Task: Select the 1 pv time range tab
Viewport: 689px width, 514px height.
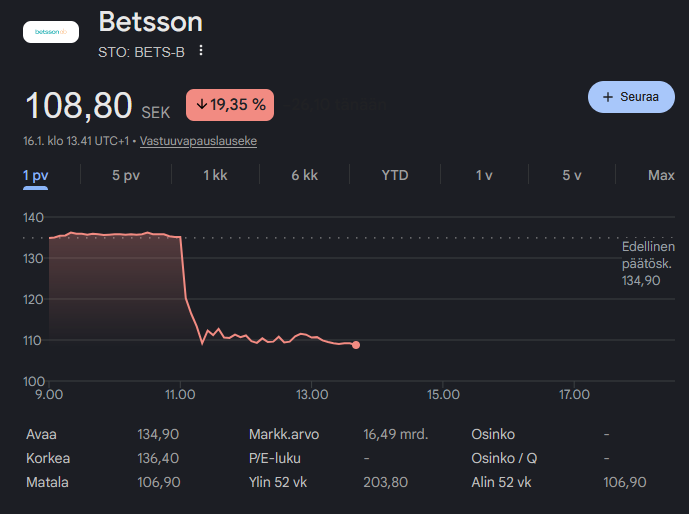Action: tap(36, 175)
